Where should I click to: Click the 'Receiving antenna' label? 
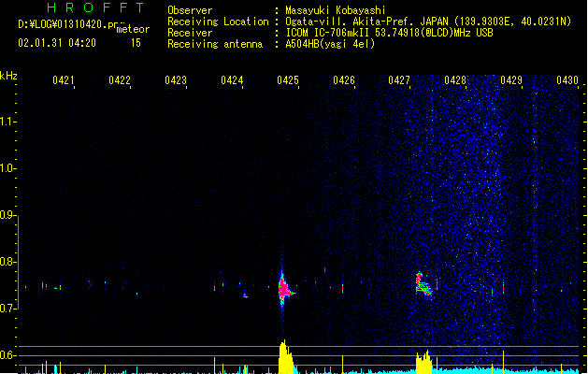point(215,44)
